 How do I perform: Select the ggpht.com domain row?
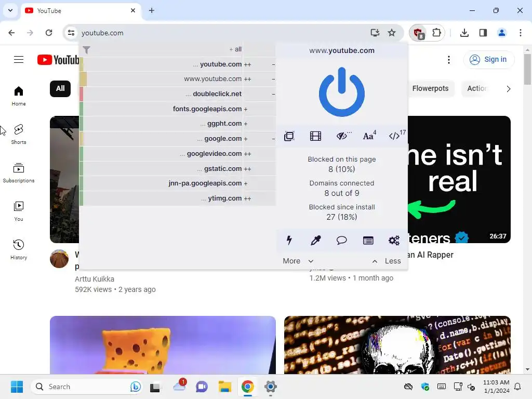point(178,124)
